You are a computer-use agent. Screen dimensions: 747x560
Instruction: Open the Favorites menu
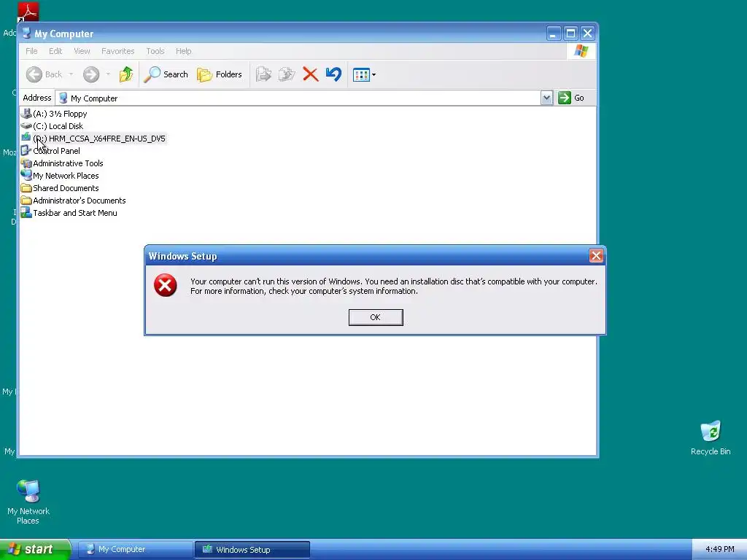click(x=117, y=51)
